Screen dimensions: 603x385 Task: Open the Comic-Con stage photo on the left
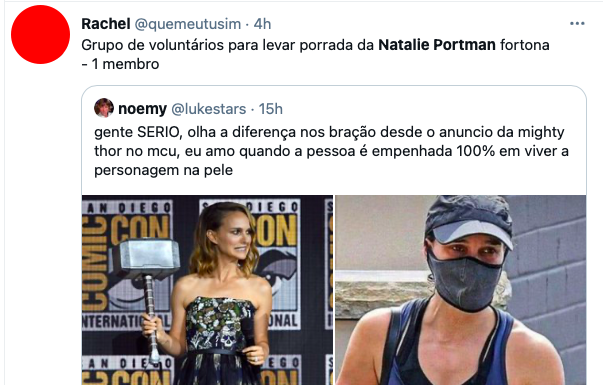click(x=207, y=290)
